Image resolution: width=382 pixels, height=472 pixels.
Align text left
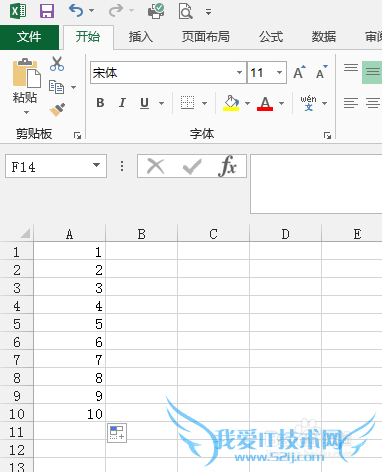pos(351,103)
